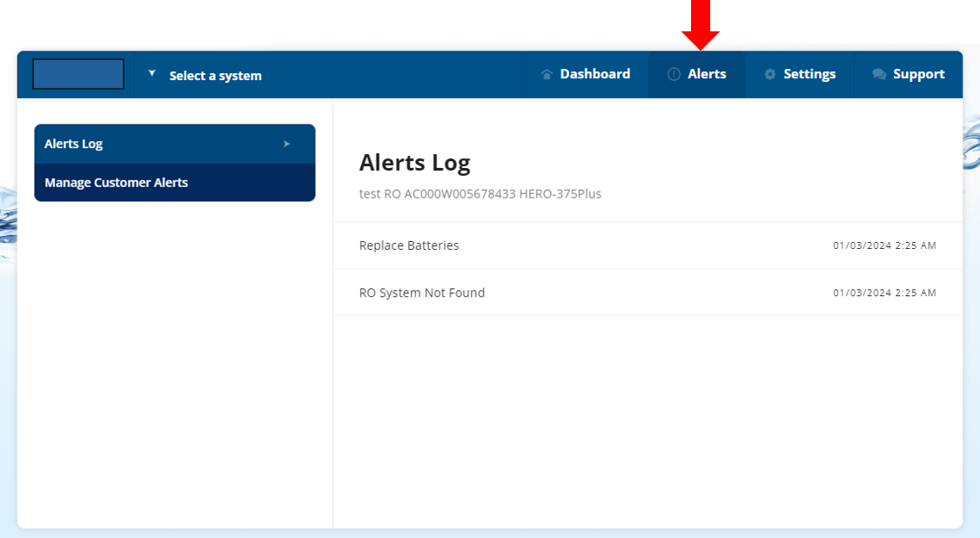This screenshot has height=538, width=980.
Task: Switch to the Dashboard tab
Action: tap(585, 74)
